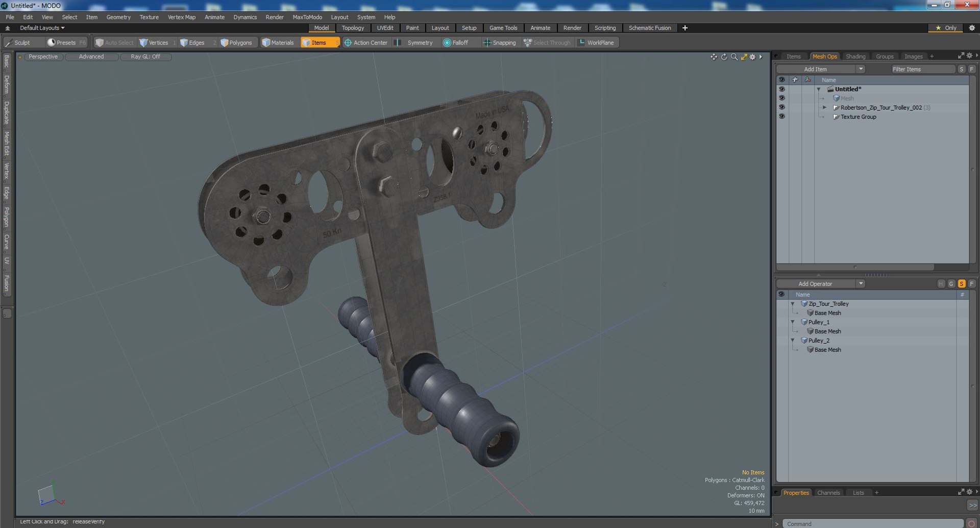
Task: Click the viewport zoom magnifier icon
Action: [x=734, y=57]
